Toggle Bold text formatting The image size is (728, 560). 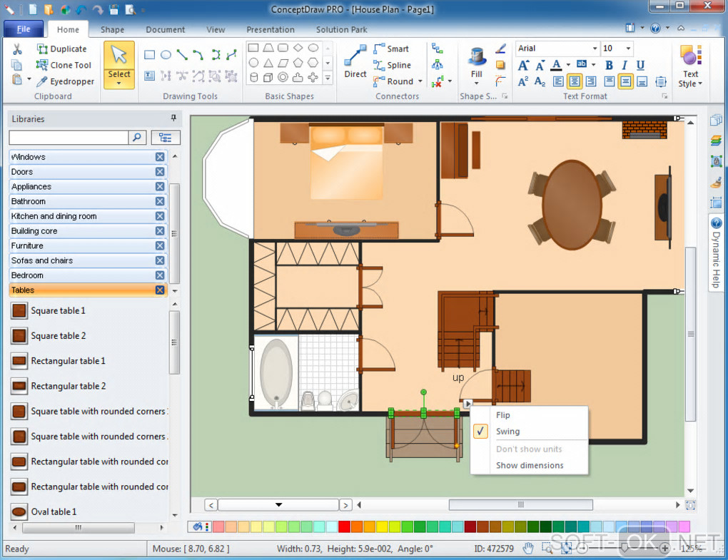609,66
